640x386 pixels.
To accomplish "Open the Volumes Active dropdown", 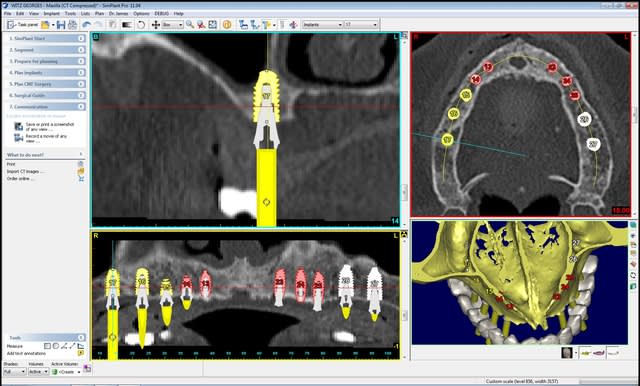I will (38, 372).
